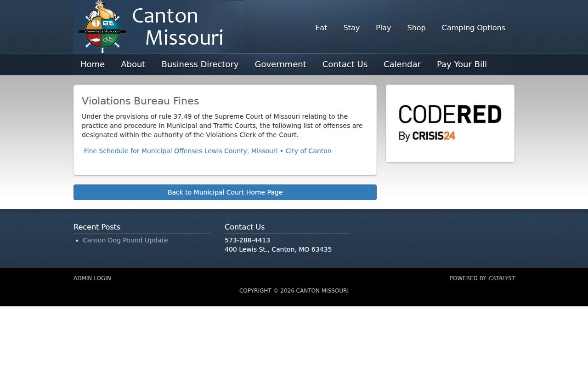Open the CodeRED by Crisis24 banner
Viewport: 588px width, 368px height.
pyautogui.click(x=450, y=123)
